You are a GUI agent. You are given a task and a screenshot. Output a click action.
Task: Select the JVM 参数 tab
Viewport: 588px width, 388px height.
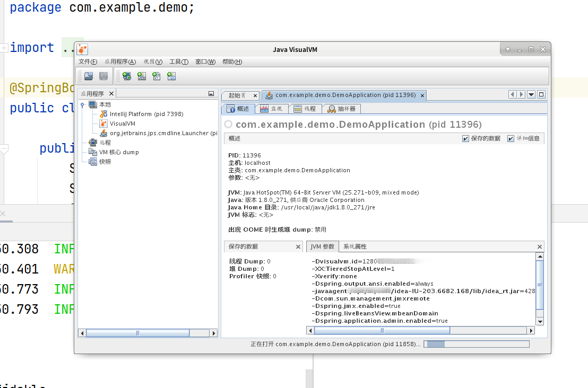pyautogui.click(x=323, y=246)
